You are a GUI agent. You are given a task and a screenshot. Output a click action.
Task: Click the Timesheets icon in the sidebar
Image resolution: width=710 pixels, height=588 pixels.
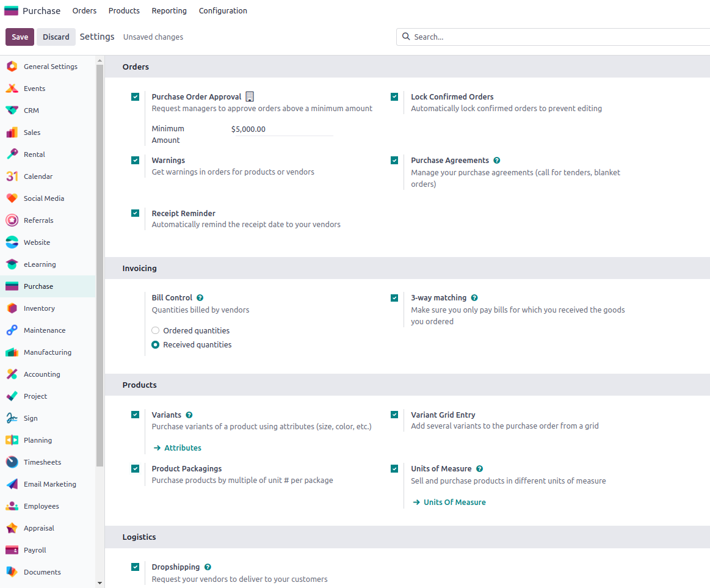[12, 462]
